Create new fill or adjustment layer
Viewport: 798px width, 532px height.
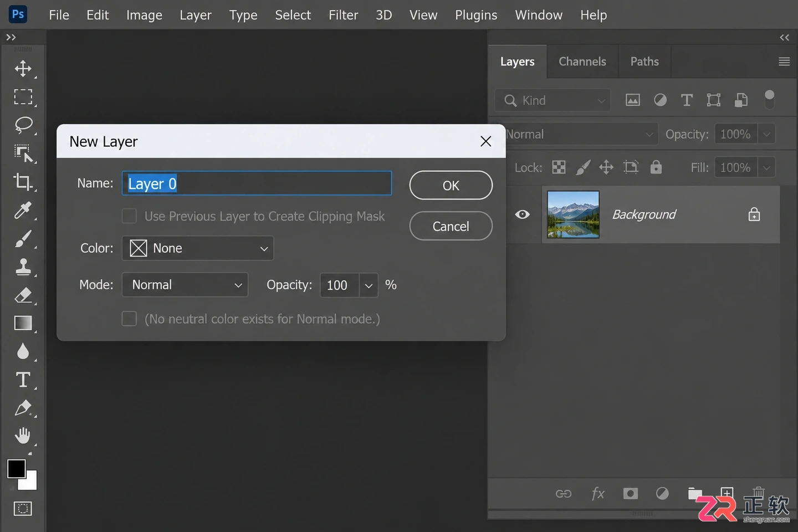[662, 493]
